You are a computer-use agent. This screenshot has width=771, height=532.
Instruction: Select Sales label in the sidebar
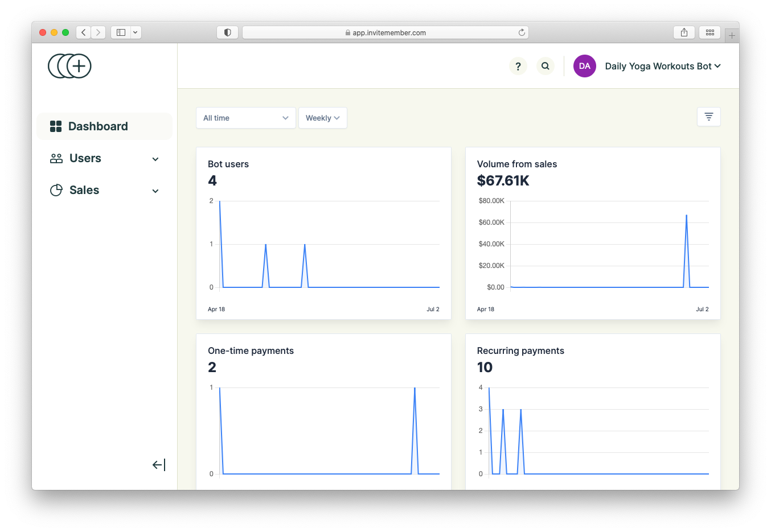tap(84, 190)
